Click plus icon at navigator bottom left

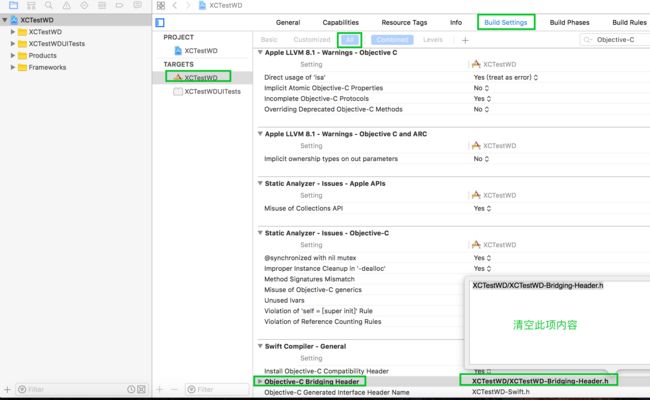[7, 389]
